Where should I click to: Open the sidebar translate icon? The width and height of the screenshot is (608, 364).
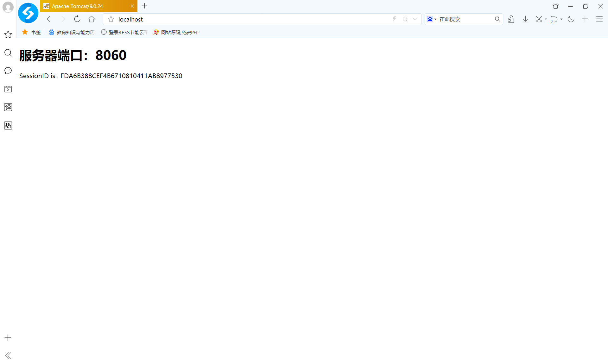click(8, 107)
